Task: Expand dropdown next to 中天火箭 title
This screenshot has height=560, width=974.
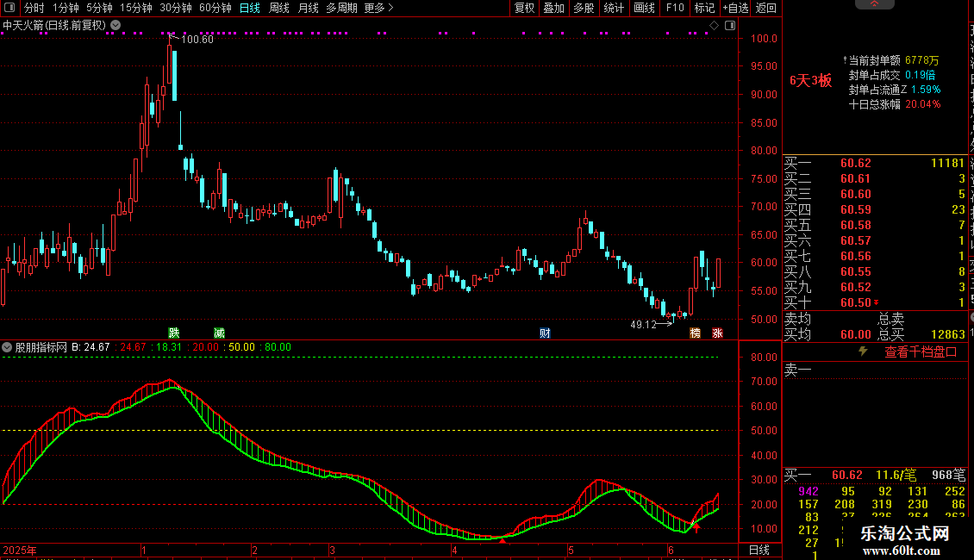Action: tap(116, 26)
